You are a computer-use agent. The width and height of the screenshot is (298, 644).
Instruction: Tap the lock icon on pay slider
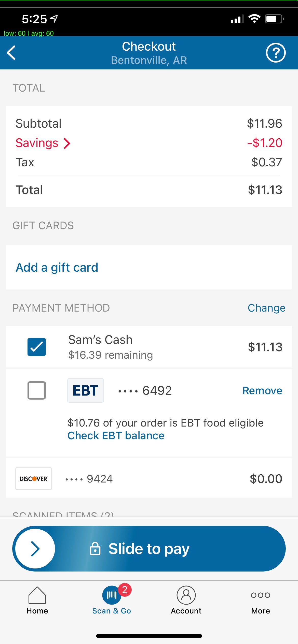tap(95, 549)
